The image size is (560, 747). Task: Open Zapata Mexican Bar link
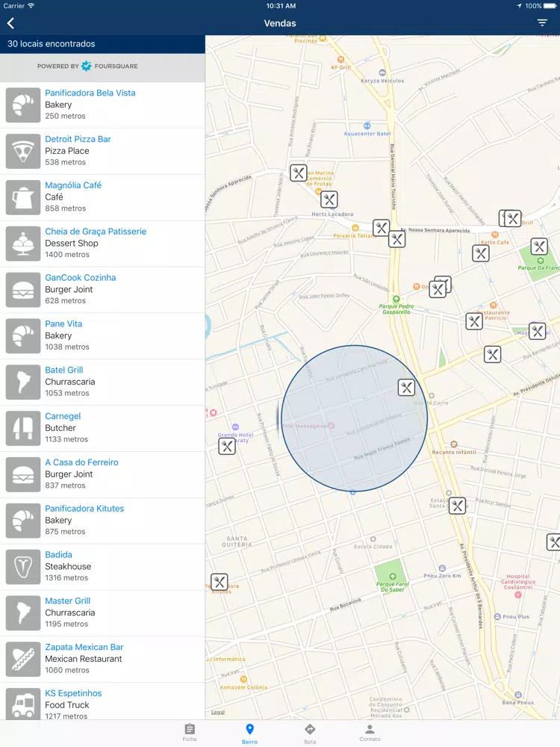(84, 648)
